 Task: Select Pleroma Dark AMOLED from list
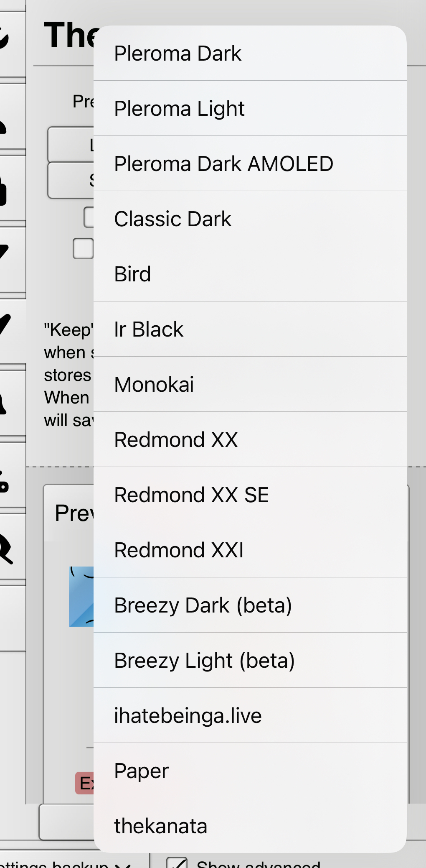[250, 163]
